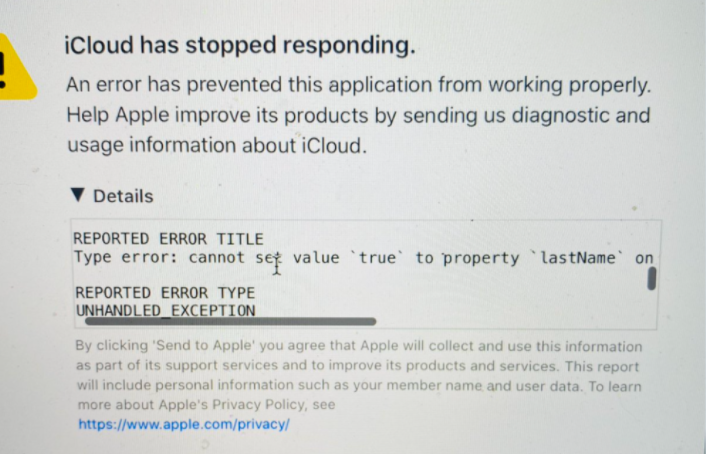
Task: Click the yellow warning triangle icon
Action: point(16,68)
